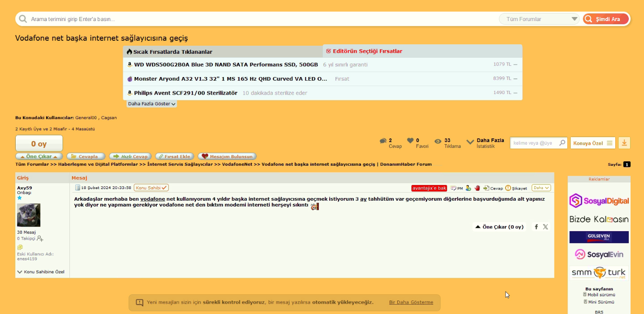Open Axy59 username profile
644x314 pixels.
pyautogui.click(x=25, y=188)
